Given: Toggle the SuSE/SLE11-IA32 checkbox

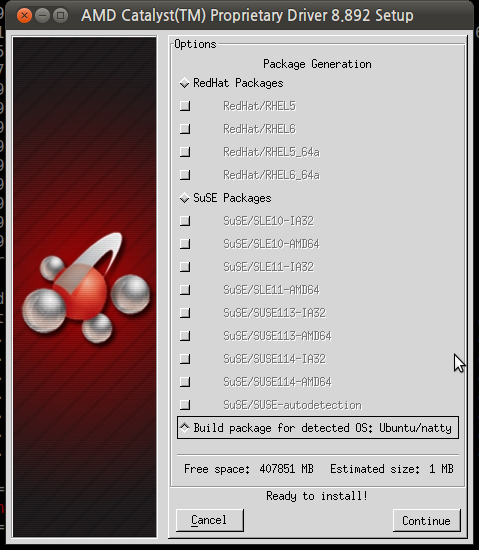Looking at the screenshot, I should tap(185, 267).
